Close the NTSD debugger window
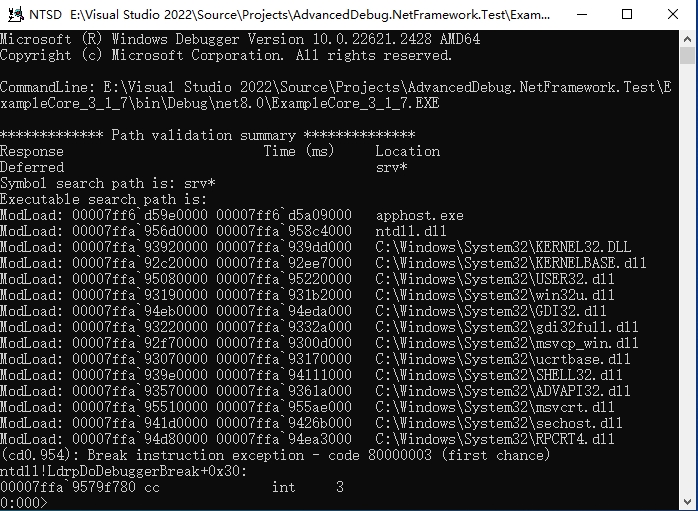The image size is (698, 511). 673,15
